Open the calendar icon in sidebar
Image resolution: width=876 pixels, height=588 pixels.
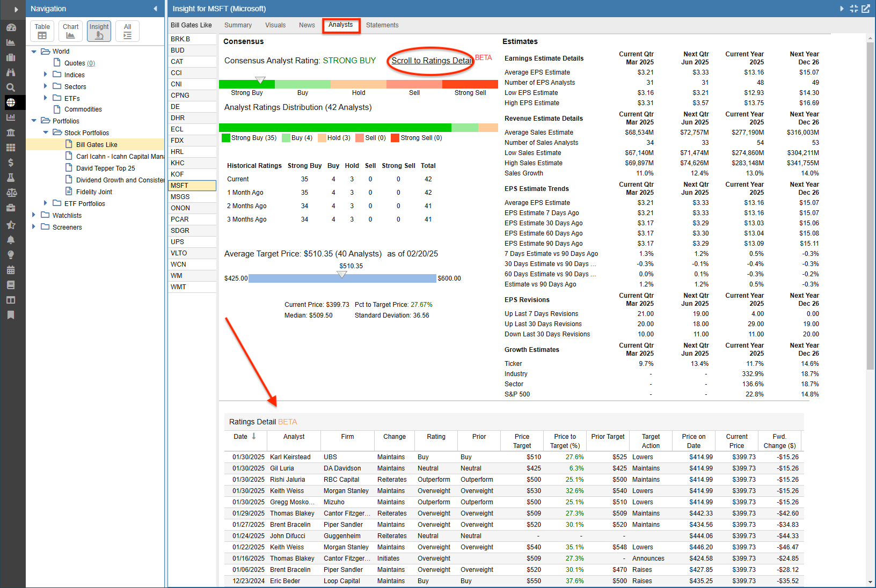11,270
